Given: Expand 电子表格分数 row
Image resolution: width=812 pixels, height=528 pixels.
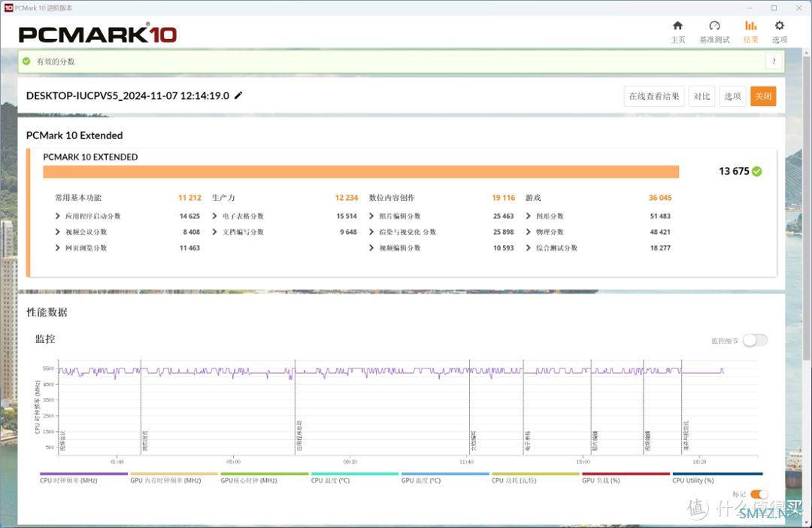Looking at the screenshot, I should coord(214,216).
